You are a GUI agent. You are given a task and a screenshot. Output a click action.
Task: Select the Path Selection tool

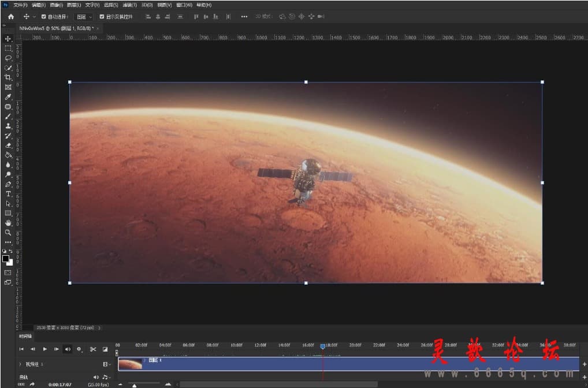pyautogui.click(x=8, y=204)
